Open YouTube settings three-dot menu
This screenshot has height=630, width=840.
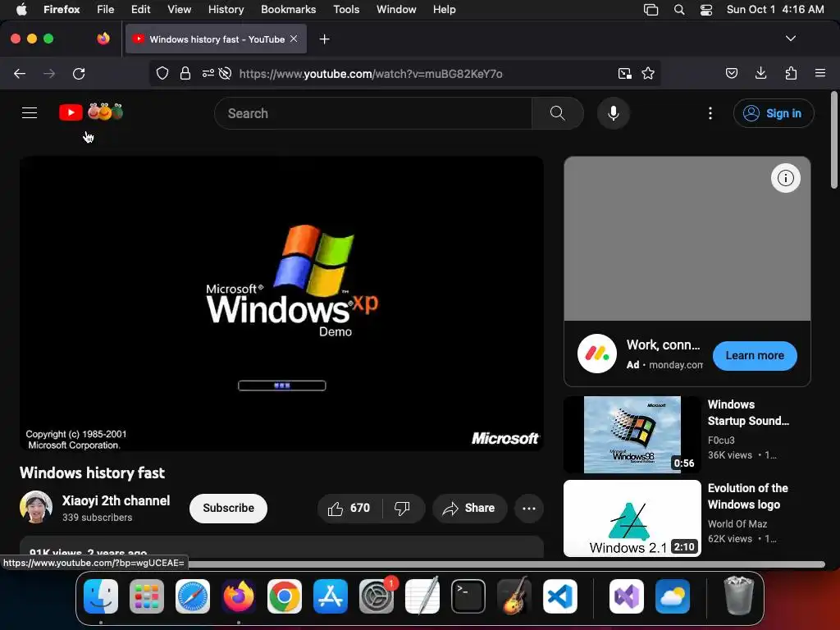coord(710,113)
